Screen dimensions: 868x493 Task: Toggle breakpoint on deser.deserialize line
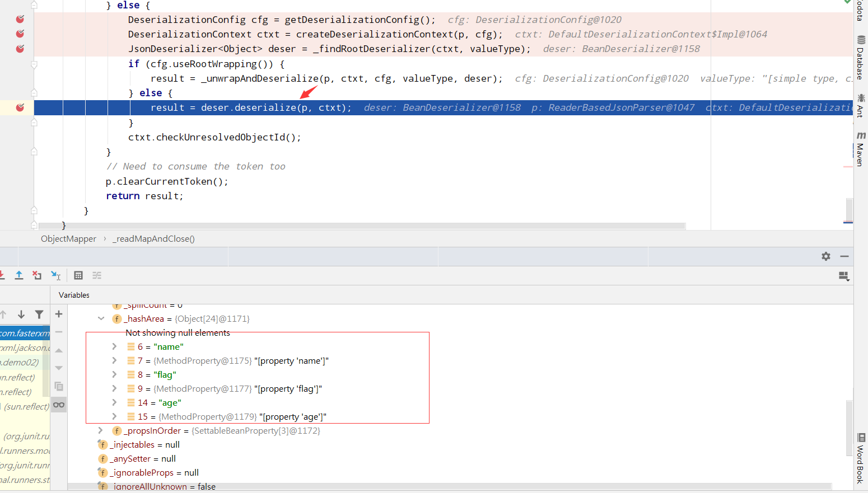tap(20, 107)
